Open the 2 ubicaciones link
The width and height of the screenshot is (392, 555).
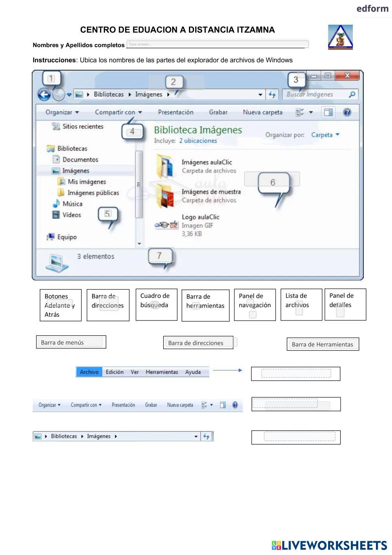(198, 141)
